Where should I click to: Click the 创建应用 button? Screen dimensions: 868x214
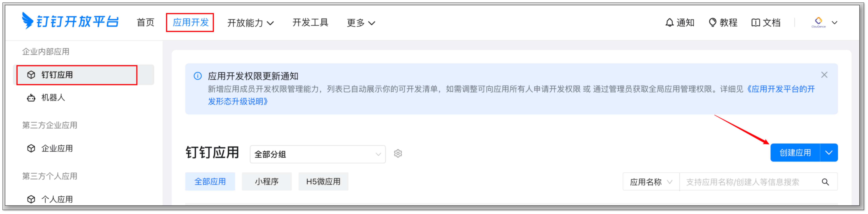(795, 153)
